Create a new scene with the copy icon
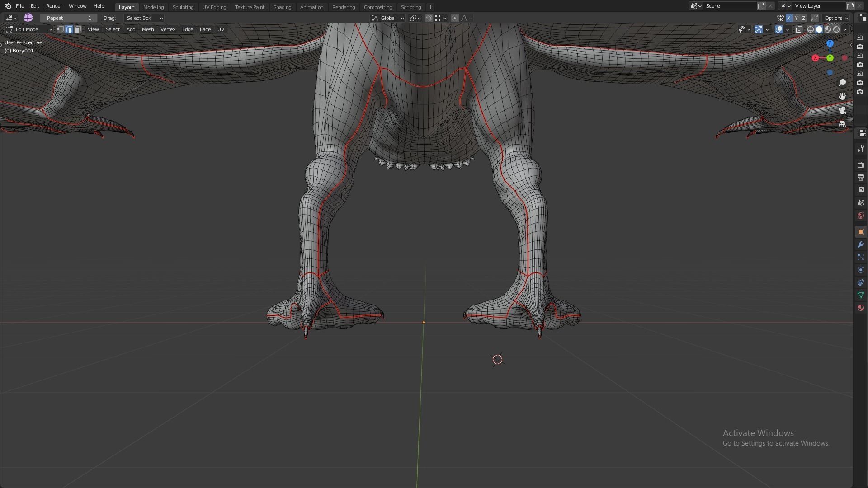 point(762,6)
